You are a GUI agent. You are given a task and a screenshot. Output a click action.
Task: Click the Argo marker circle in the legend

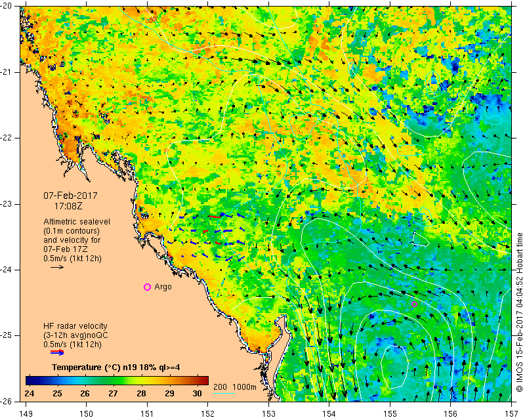[147, 287]
